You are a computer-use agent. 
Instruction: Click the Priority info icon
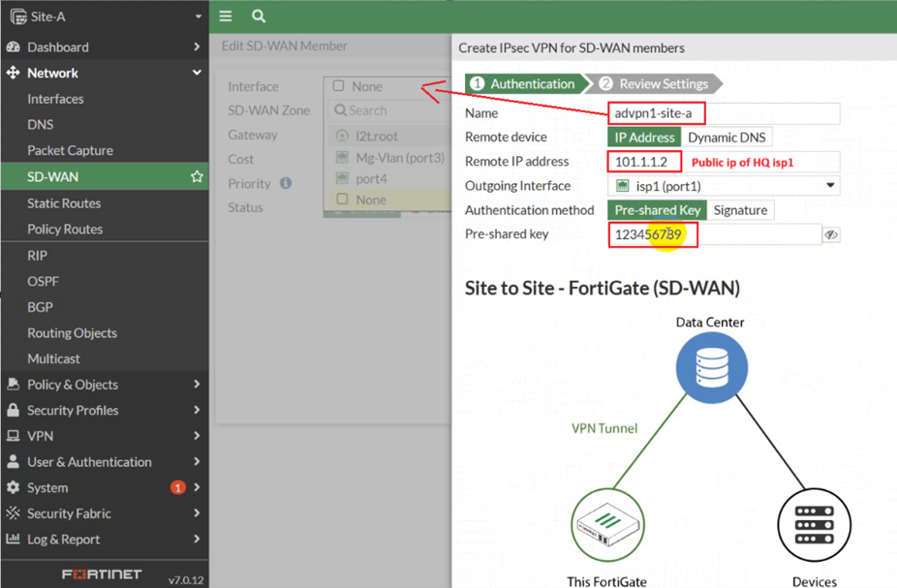pyautogui.click(x=286, y=183)
